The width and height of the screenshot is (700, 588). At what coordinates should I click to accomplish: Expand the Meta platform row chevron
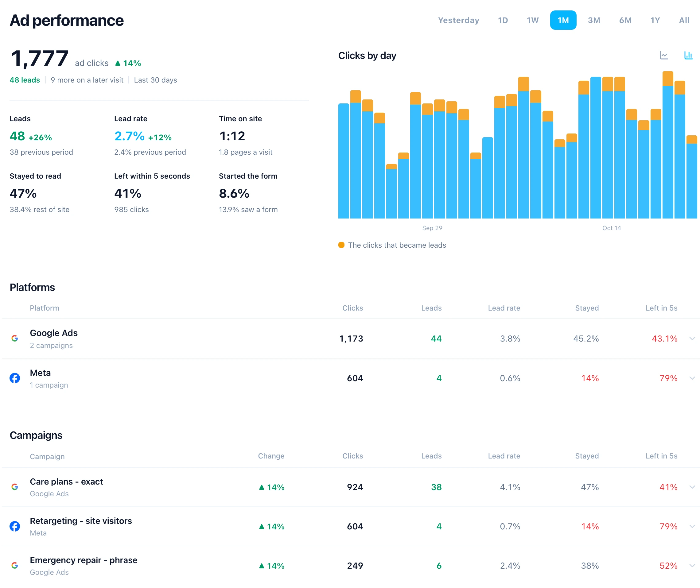click(x=692, y=378)
